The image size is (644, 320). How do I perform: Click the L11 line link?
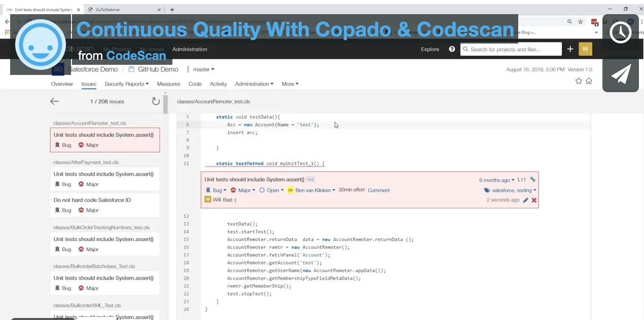pos(522,180)
